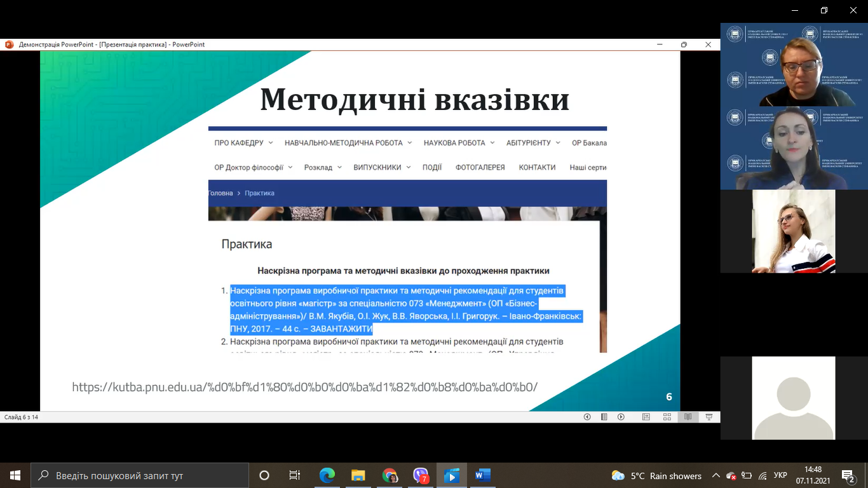Open Chrome from the taskbar
The image size is (868, 488).
point(390,475)
